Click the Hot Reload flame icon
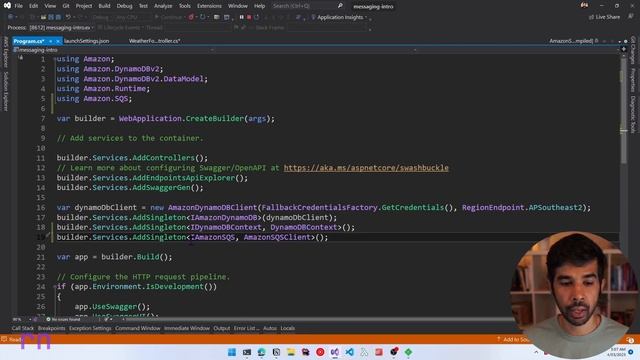This screenshot has width=640, height=360. click(x=191, y=17)
